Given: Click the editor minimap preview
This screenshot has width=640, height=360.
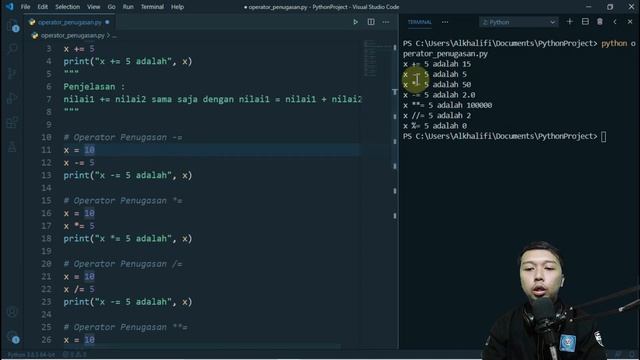Looking at the screenshot, I should [370, 58].
